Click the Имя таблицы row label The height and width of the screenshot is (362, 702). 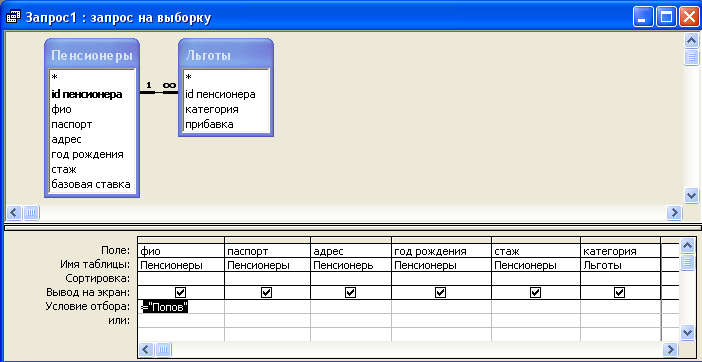pyautogui.click(x=94, y=265)
